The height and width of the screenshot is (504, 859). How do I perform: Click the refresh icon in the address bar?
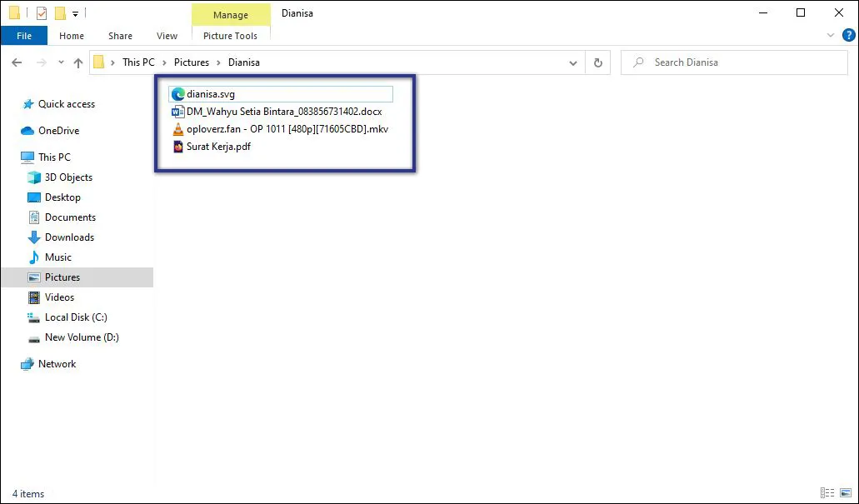(x=597, y=62)
